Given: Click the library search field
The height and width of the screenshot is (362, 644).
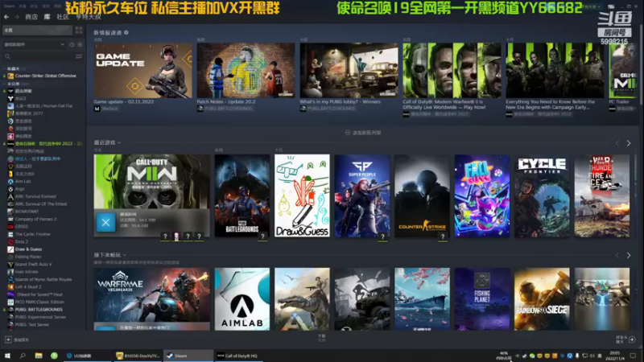Looking at the screenshot, I should coord(39,56).
